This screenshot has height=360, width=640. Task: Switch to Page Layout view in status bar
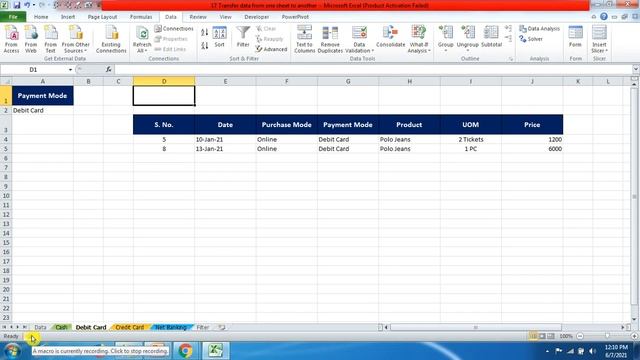(x=542, y=336)
